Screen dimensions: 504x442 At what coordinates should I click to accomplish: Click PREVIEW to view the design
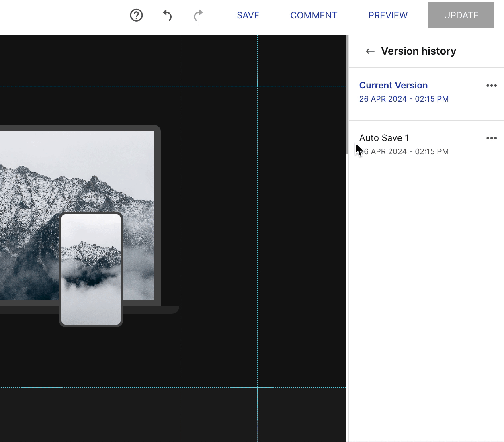(x=388, y=15)
